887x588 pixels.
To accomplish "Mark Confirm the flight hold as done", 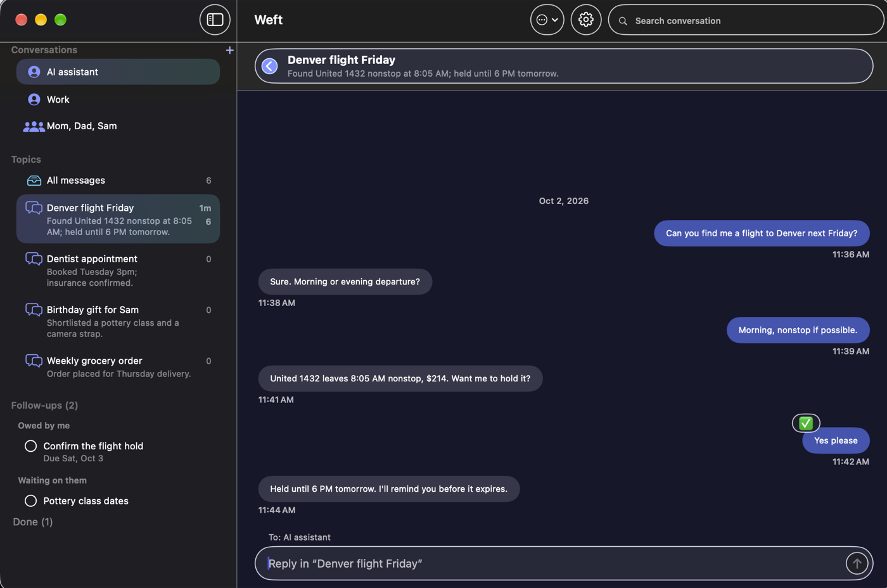I will [x=30, y=446].
